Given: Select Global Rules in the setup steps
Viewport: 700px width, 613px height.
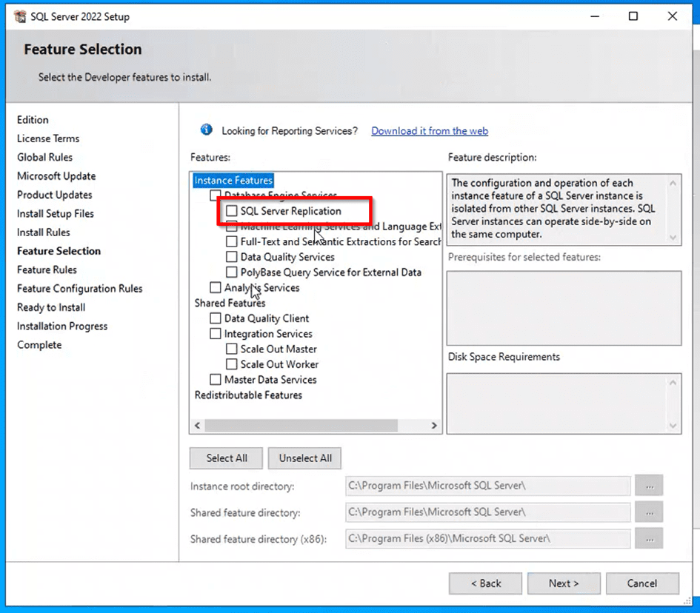Looking at the screenshot, I should click(44, 157).
